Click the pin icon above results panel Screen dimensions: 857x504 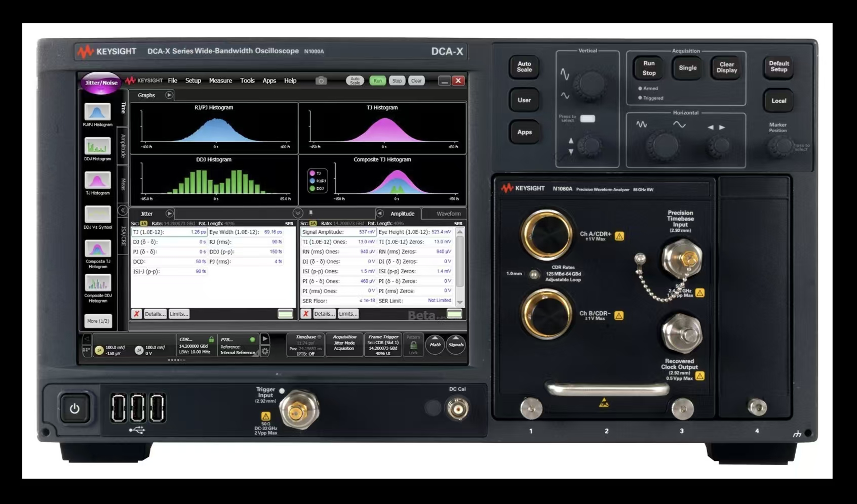tap(311, 213)
